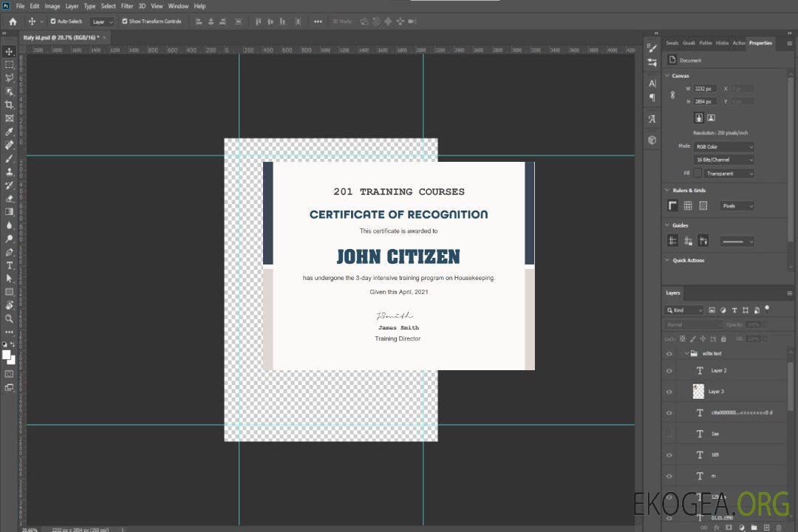This screenshot has height=532, width=798.
Task: Select the Crop tool
Action: click(x=9, y=105)
